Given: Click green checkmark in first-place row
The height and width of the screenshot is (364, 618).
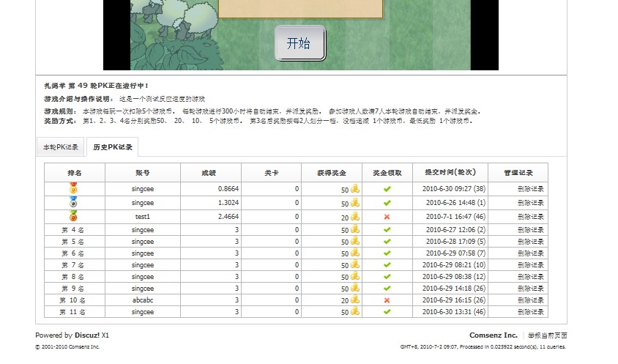Looking at the screenshot, I should click(x=387, y=189).
